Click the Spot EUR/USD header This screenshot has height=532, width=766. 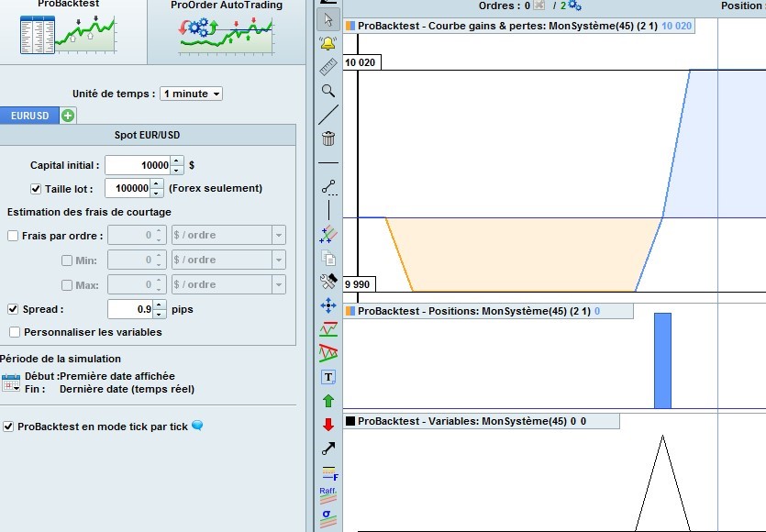point(147,135)
